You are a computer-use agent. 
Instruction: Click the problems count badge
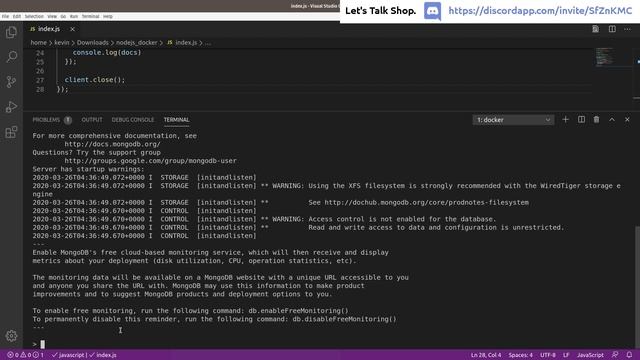coord(68,120)
